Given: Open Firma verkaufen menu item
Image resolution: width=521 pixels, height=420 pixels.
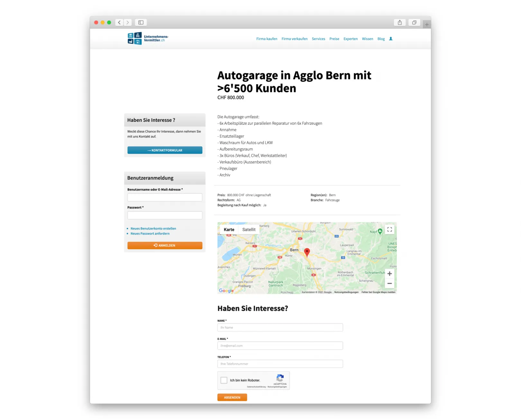Looking at the screenshot, I should 294,39.
